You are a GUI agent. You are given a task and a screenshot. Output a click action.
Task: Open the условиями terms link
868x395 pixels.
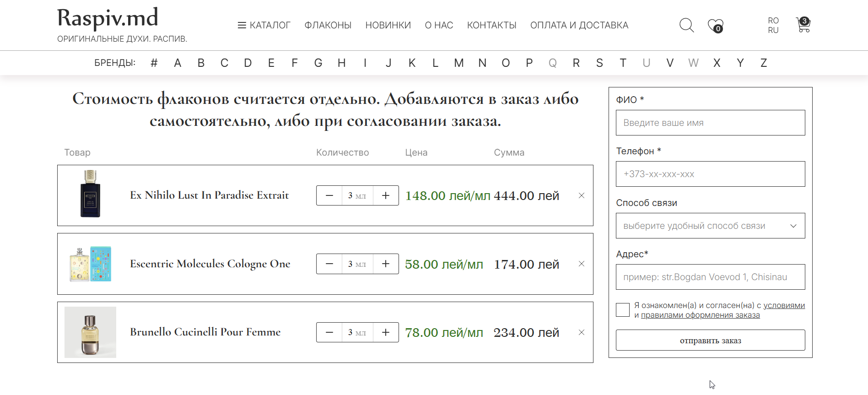click(x=784, y=305)
